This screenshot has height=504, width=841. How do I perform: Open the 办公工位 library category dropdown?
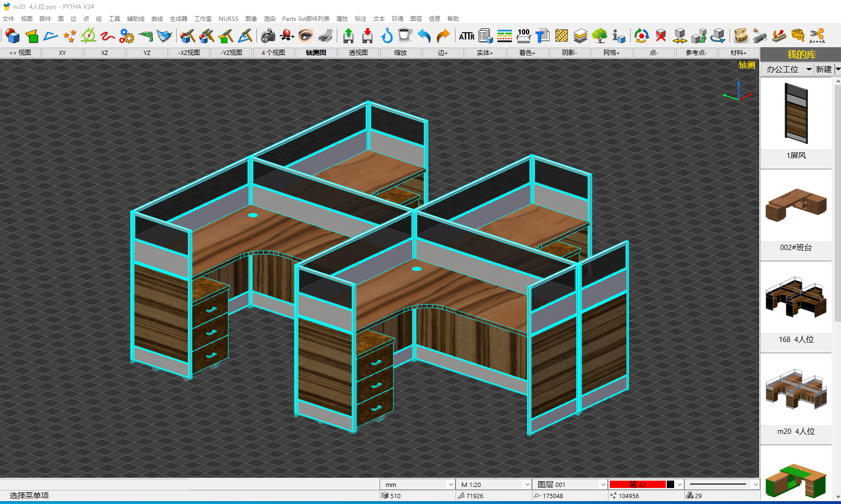787,69
